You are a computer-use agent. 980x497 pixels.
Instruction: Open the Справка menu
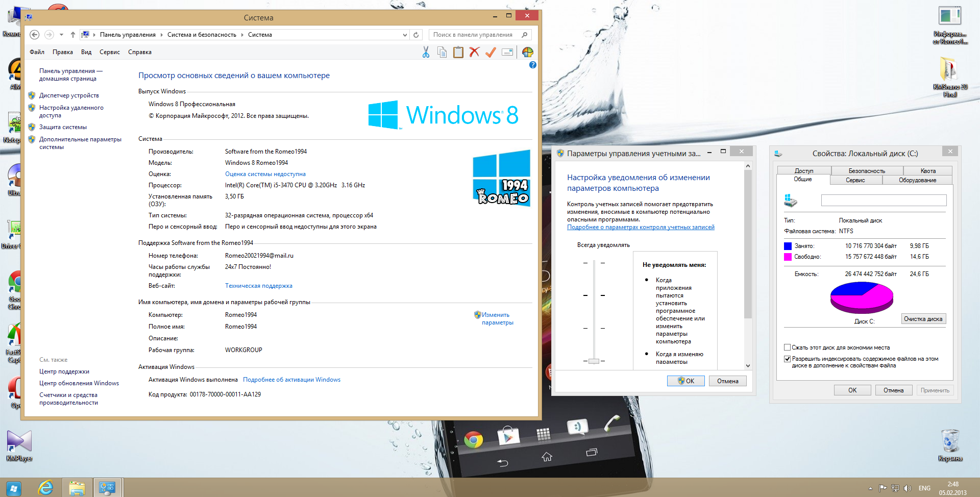tap(139, 52)
